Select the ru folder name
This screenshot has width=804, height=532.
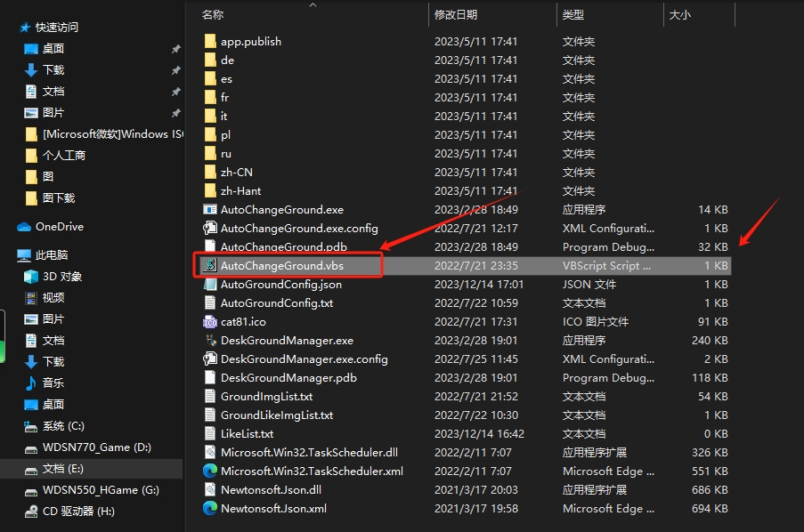coord(226,153)
